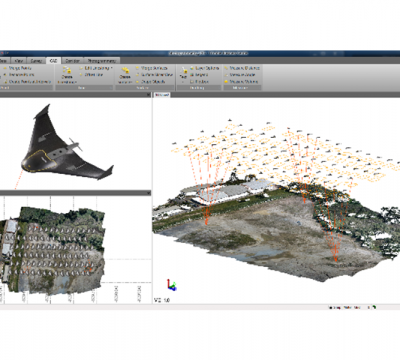400x360 pixels.
Task: Open the Measure Distance tool
Action: pos(243,68)
